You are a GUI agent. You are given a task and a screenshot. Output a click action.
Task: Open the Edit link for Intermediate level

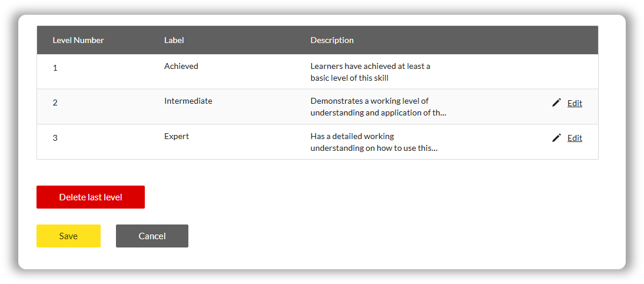click(x=575, y=103)
